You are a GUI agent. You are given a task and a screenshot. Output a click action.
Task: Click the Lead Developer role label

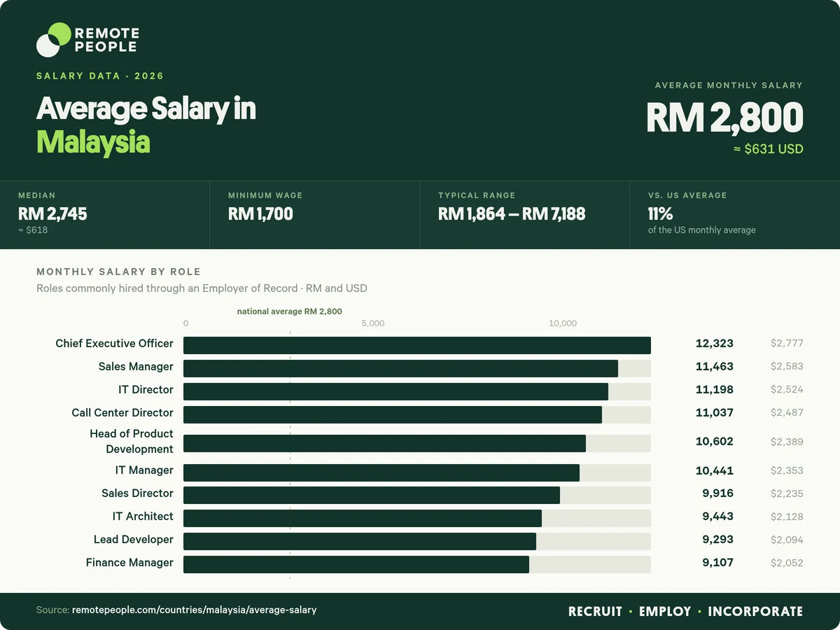tap(134, 540)
